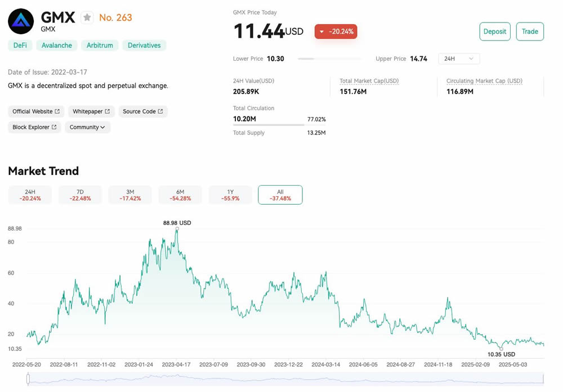Toggle the favorite star next to GMX
Image resolution: width=563 pixels, height=392 pixels.
(x=87, y=18)
